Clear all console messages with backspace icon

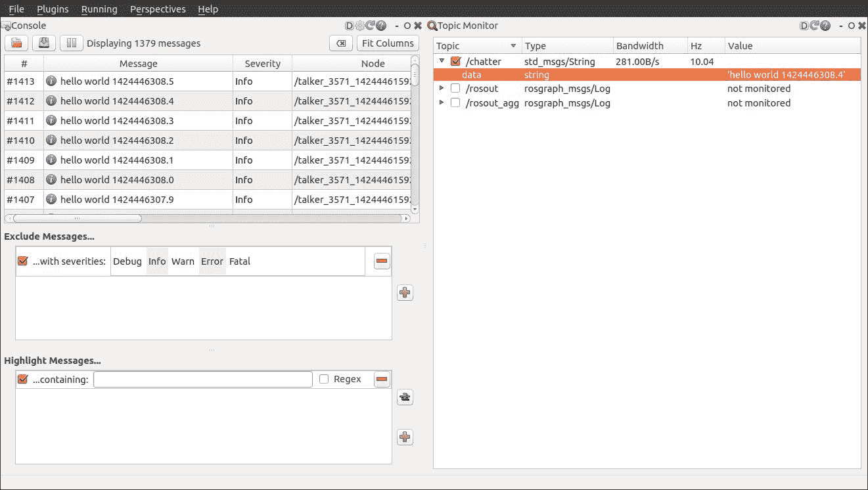(340, 43)
